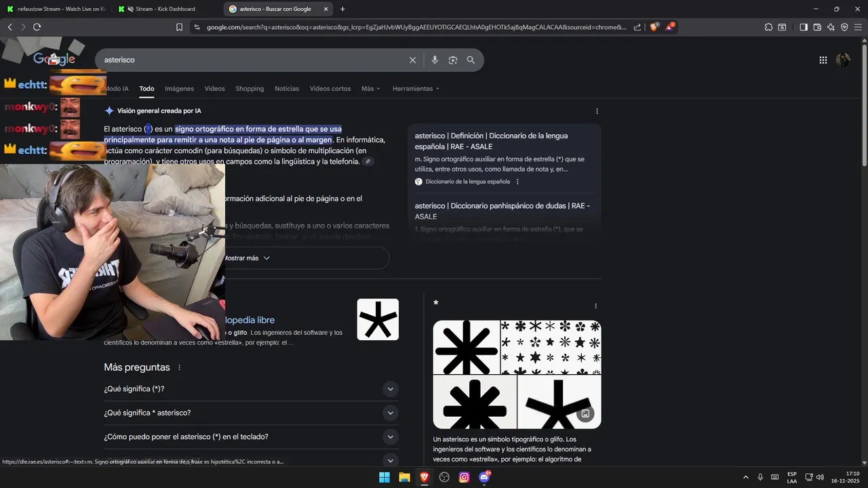Viewport: 868px width, 488px height.
Task: Switch to the Videos cortos tab
Action: pos(330,89)
